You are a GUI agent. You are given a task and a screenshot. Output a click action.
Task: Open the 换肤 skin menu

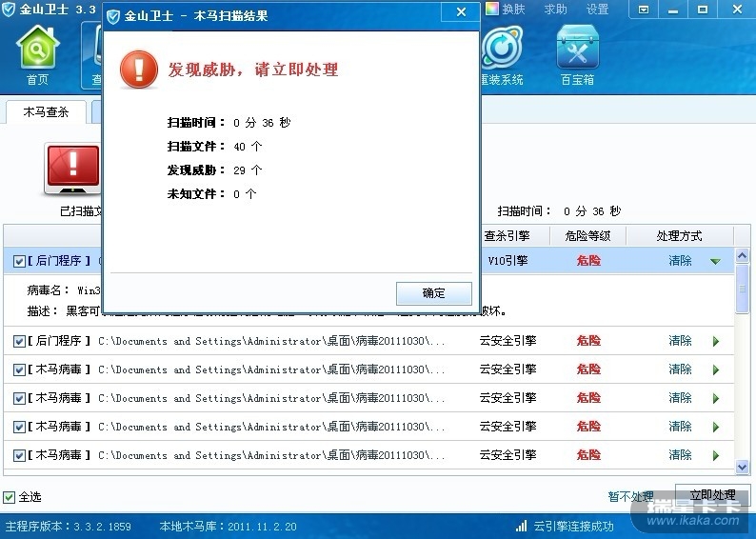(513, 10)
